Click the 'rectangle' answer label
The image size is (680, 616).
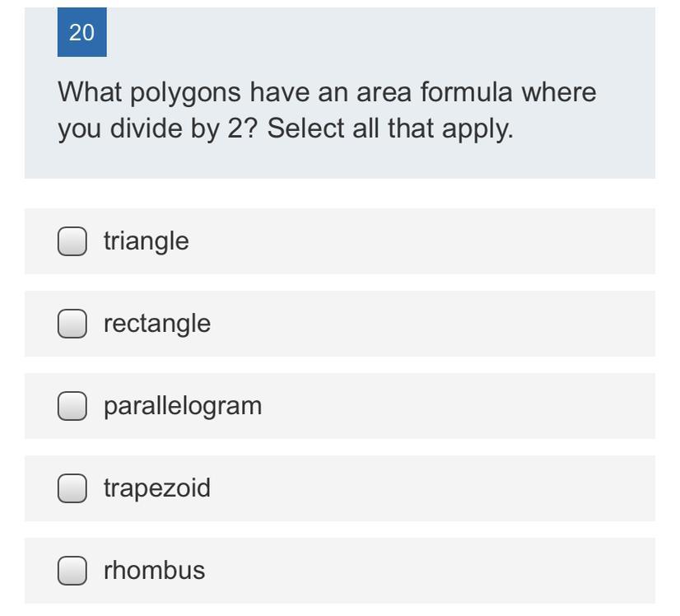pos(156,324)
